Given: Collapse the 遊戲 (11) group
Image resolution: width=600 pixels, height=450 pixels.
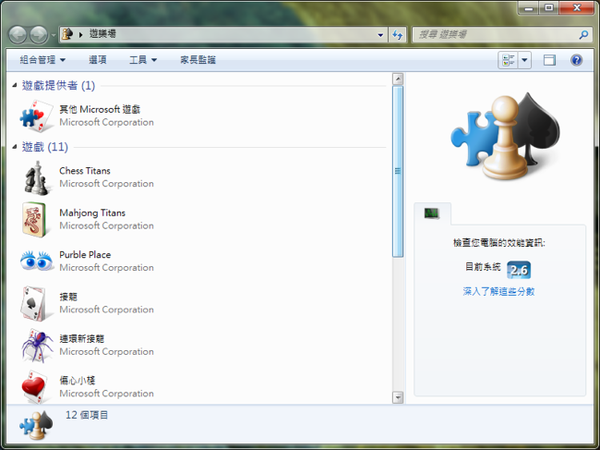Looking at the screenshot, I should pyautogui.click(x=15, y=147).
